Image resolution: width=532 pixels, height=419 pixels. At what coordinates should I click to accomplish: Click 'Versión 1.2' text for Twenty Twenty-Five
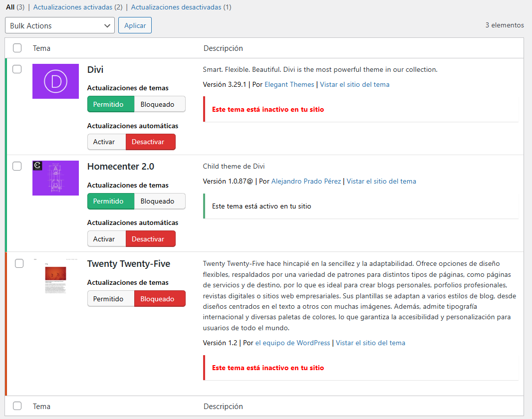(220, 343)
